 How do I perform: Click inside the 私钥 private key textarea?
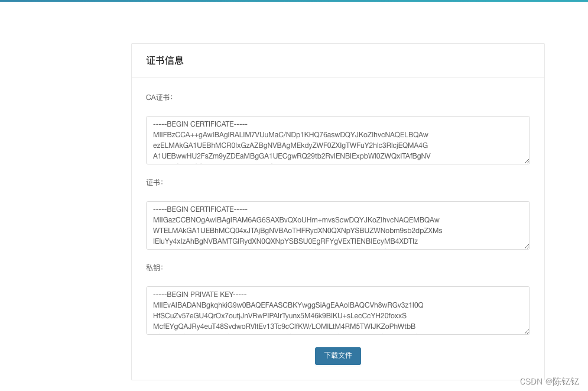coord(337,311)
